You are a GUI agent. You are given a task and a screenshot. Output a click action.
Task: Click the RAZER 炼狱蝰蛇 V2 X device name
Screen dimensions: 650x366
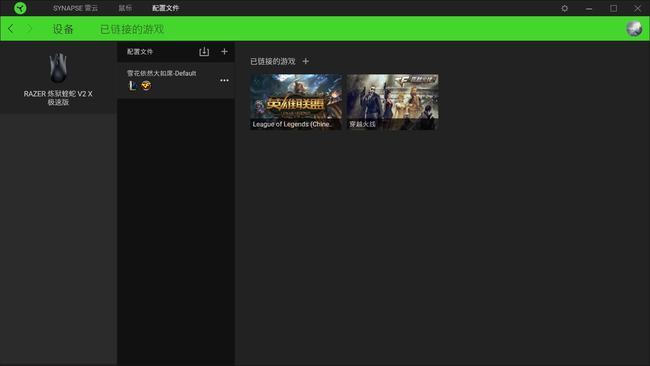tap(58, 98)
